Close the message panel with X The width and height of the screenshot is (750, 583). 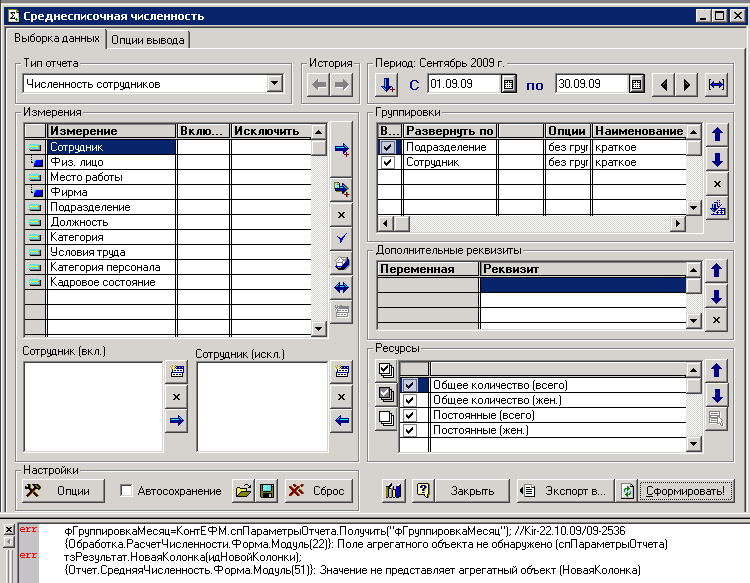(9, 529)
